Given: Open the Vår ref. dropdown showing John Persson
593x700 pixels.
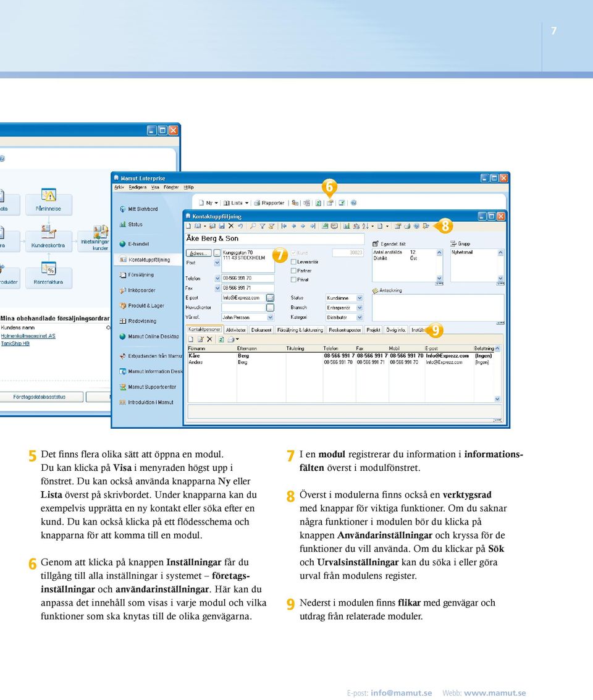Looking at the screenshot, I should [270, 318].
